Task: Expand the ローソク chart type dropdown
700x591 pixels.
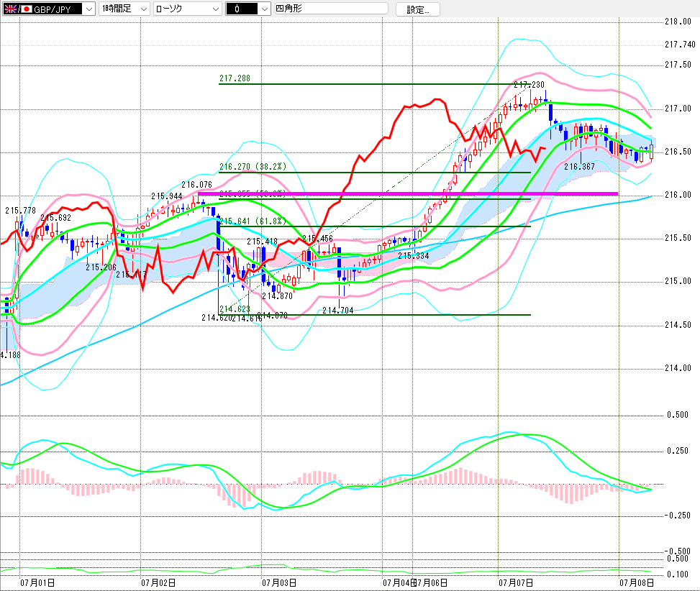Action: tap(188, 9)
